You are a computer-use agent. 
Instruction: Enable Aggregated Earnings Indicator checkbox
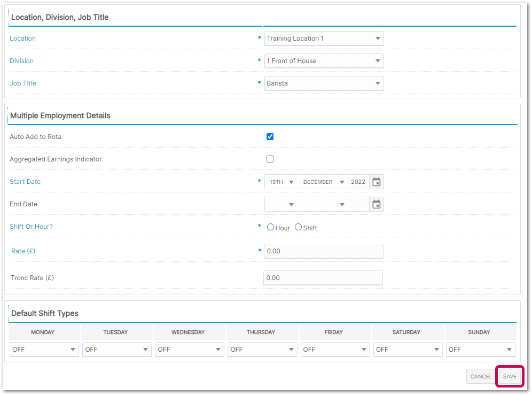coord(270,159)
